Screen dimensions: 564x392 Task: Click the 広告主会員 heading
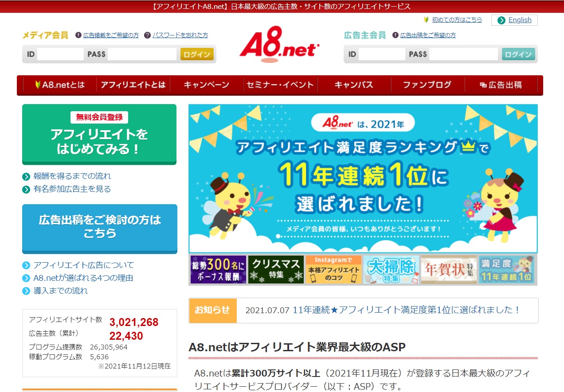coord(365,35)
